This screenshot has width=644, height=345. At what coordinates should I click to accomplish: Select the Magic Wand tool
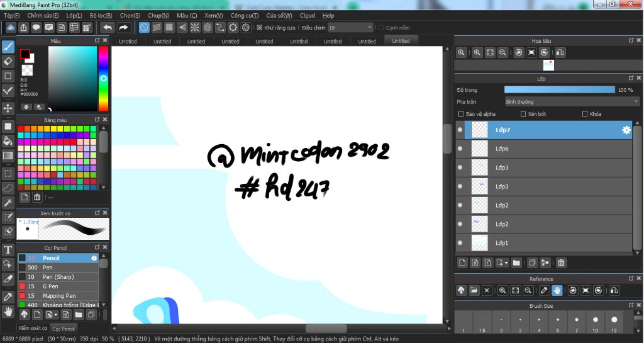[x=8, y=202]
